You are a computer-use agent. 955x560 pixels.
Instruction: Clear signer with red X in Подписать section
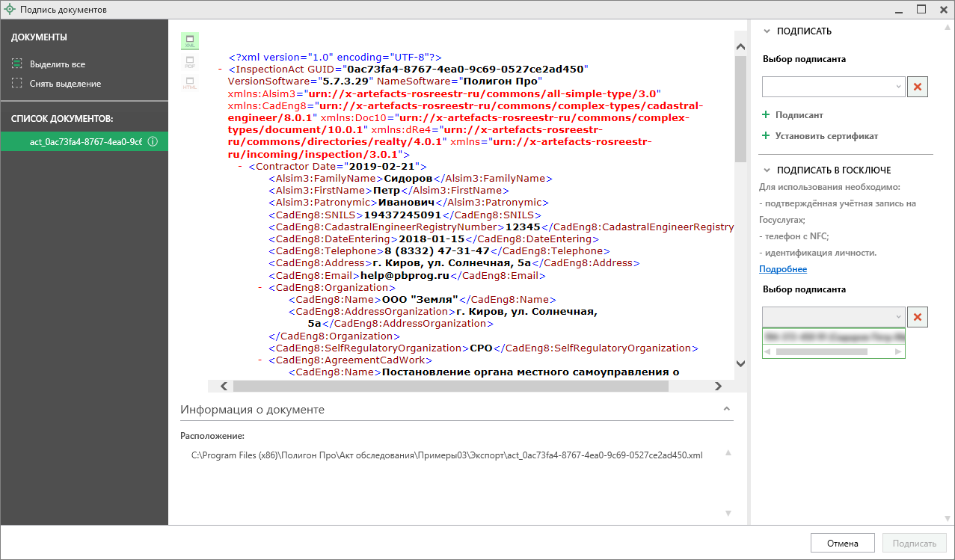coord(918,87)
